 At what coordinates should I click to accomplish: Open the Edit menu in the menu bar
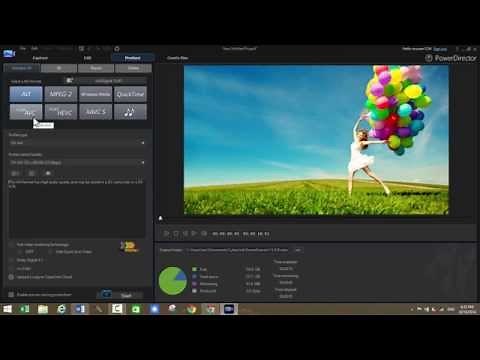click(34, 48)
